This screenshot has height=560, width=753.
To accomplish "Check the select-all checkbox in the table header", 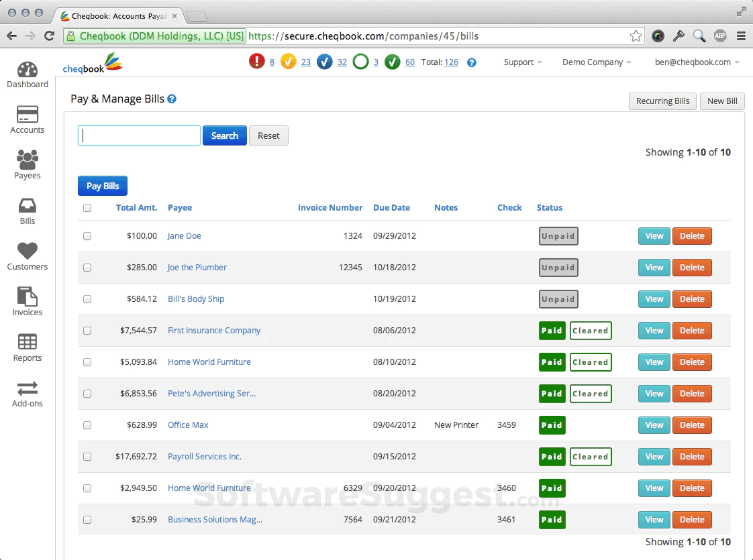I will (87, 208).
